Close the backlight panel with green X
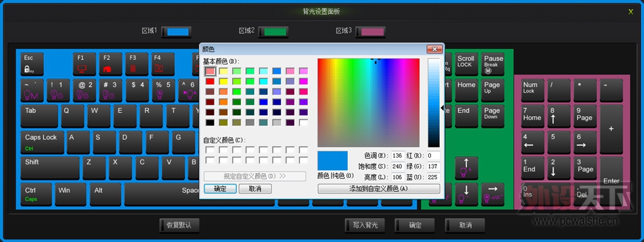Viewport: 644px width, 242px height. tap(631, 12)
